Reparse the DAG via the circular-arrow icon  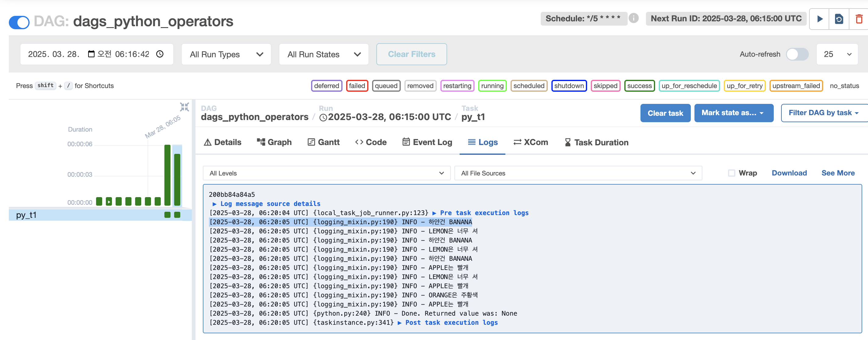pyautogui.click(x=839, y=19)
